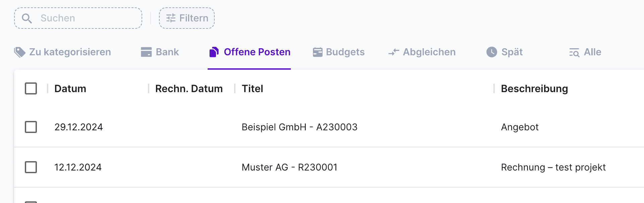Sort by the Datum column header
Image resolution: width=644 pixels, height=203 pixels.
[70, 89]
